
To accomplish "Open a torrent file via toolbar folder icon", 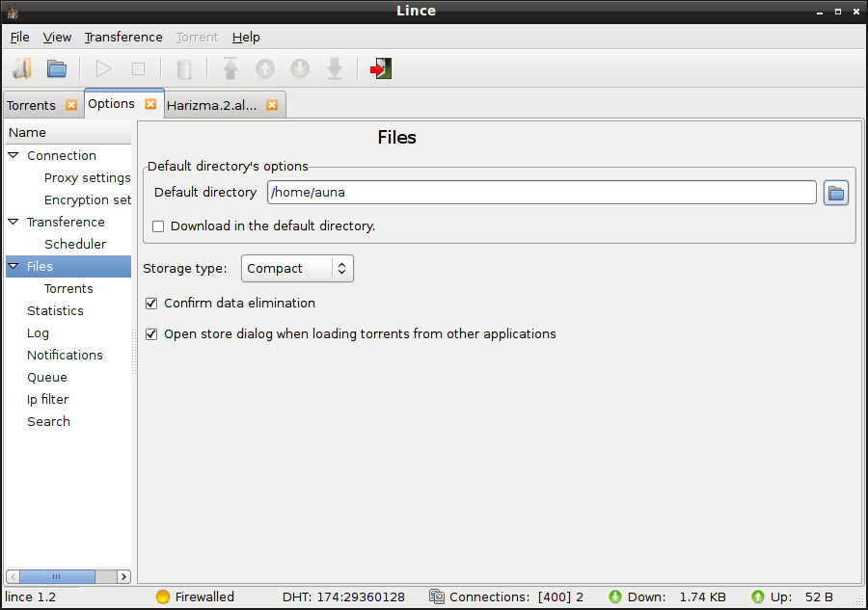I will [57, 68].
